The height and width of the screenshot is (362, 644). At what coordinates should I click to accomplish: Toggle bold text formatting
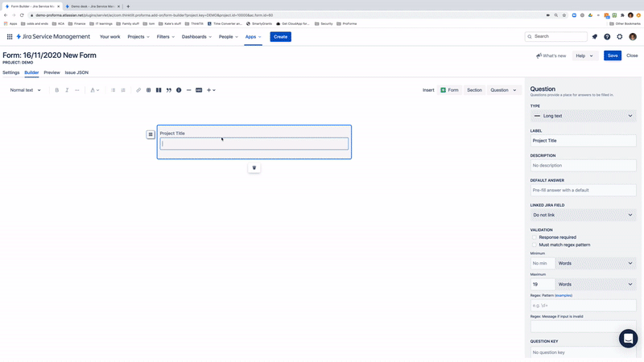tap(56, 90)
